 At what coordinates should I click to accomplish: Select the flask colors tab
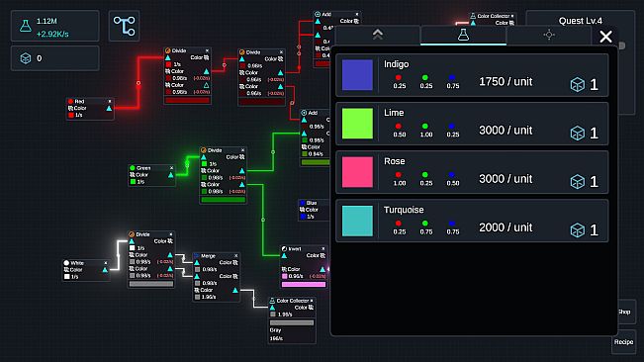[x=463, y=35]
